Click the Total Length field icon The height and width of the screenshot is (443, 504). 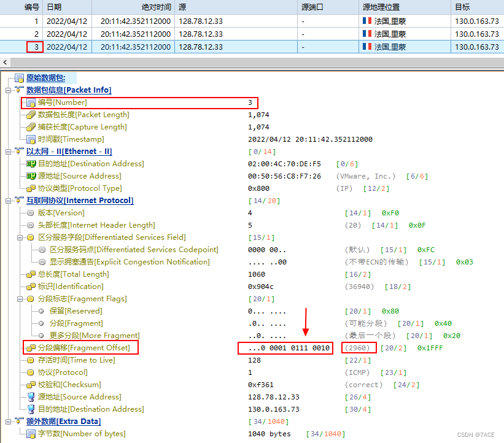click(31, 274)
